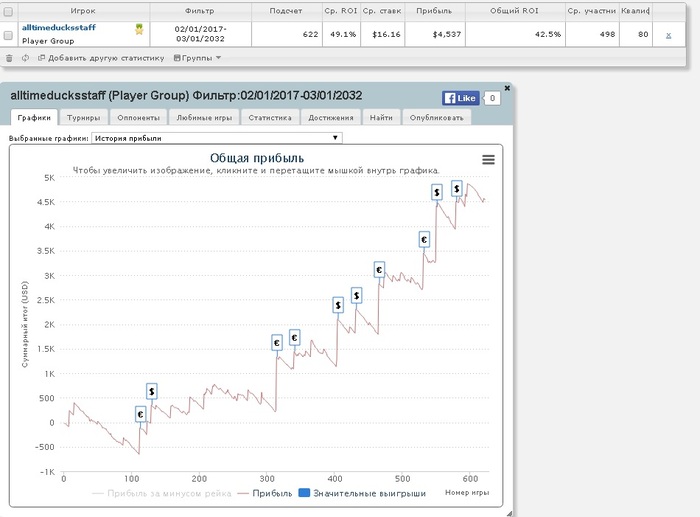Remove row using the x link
Image resolution: width=700 pixels, height=517 pixels.
tap(668, 35)
